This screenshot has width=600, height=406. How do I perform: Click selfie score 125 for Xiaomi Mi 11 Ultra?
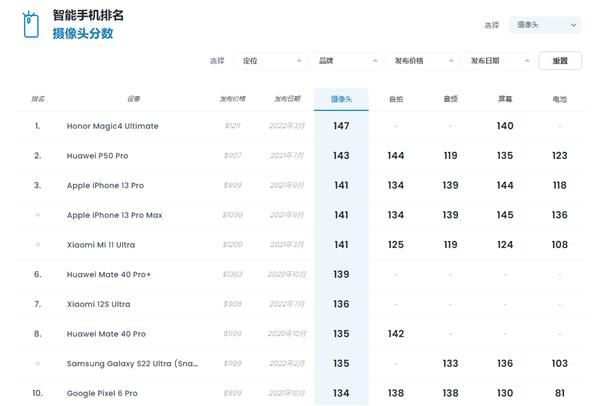tap(396, 245)
